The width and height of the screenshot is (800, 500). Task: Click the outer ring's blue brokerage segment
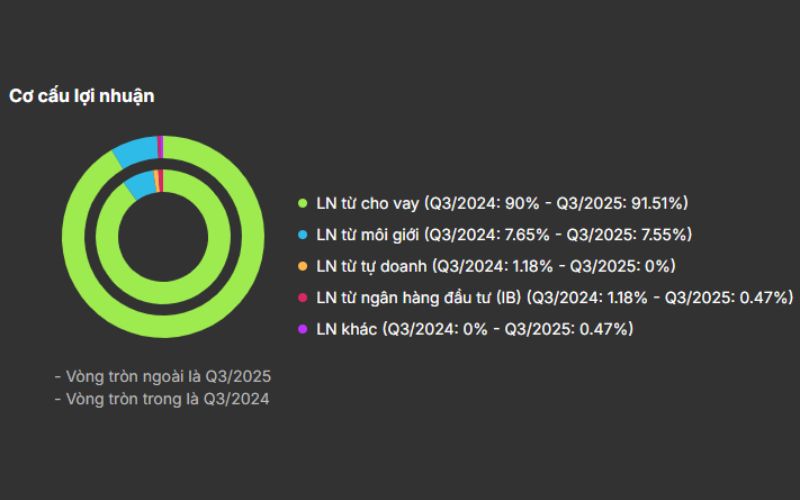click(135, 149)
